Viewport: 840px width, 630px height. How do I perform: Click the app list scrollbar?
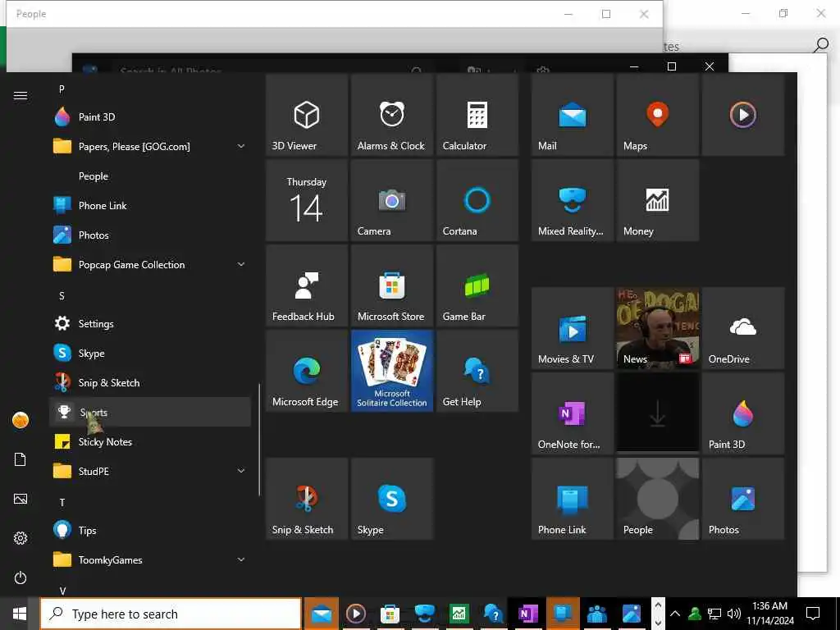pos(259,440)
